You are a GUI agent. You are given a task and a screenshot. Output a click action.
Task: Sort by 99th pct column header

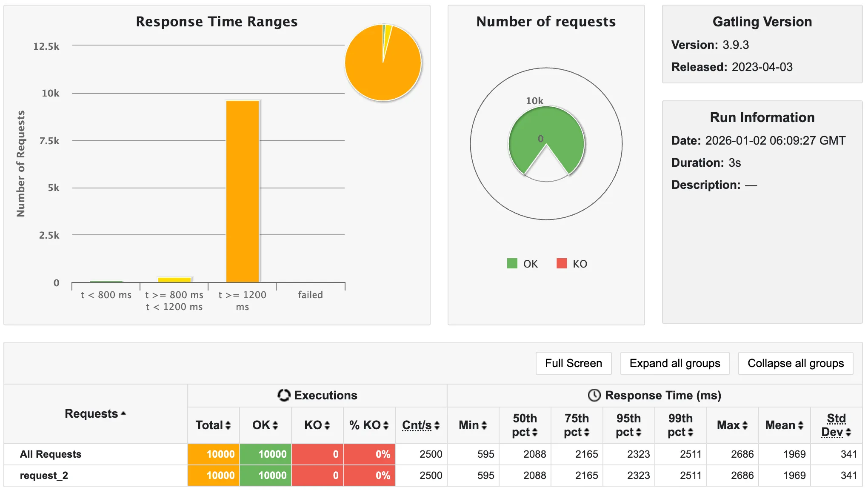680,425
